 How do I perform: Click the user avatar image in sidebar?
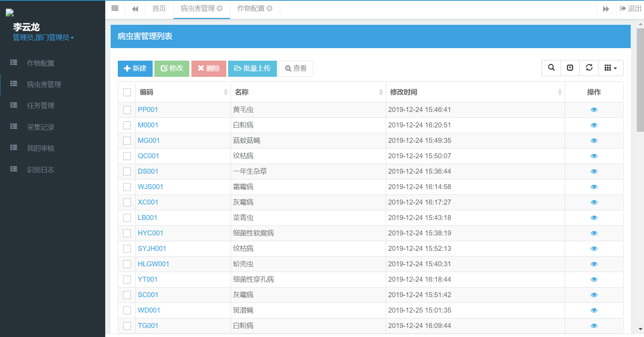point(10,13)
